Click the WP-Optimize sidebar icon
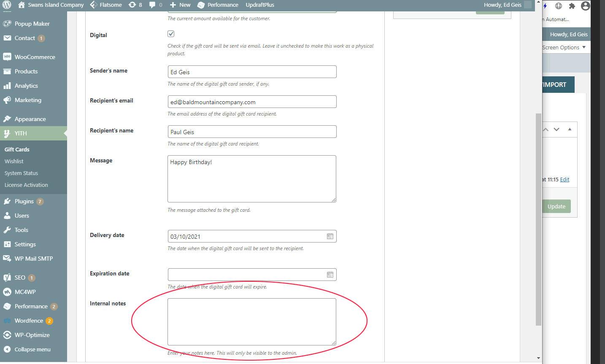The height and width of the screenshot is (364, 605). [7, 335]
